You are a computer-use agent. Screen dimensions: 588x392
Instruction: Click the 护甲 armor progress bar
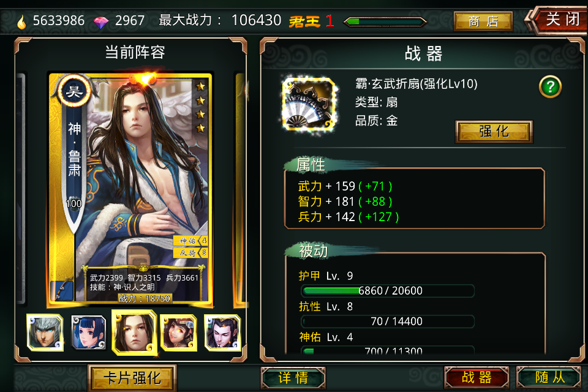click(x=387, y=291)
